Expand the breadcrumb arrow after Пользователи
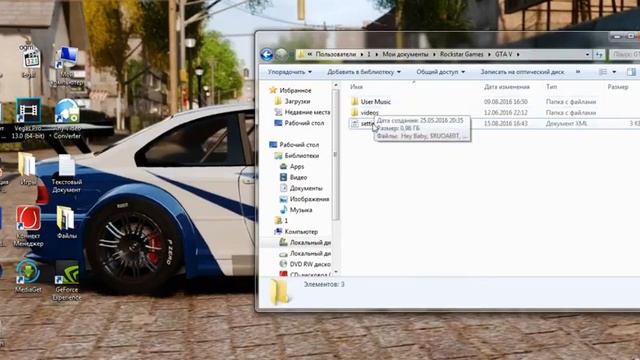The image size is (640, 360). point(362,54)
